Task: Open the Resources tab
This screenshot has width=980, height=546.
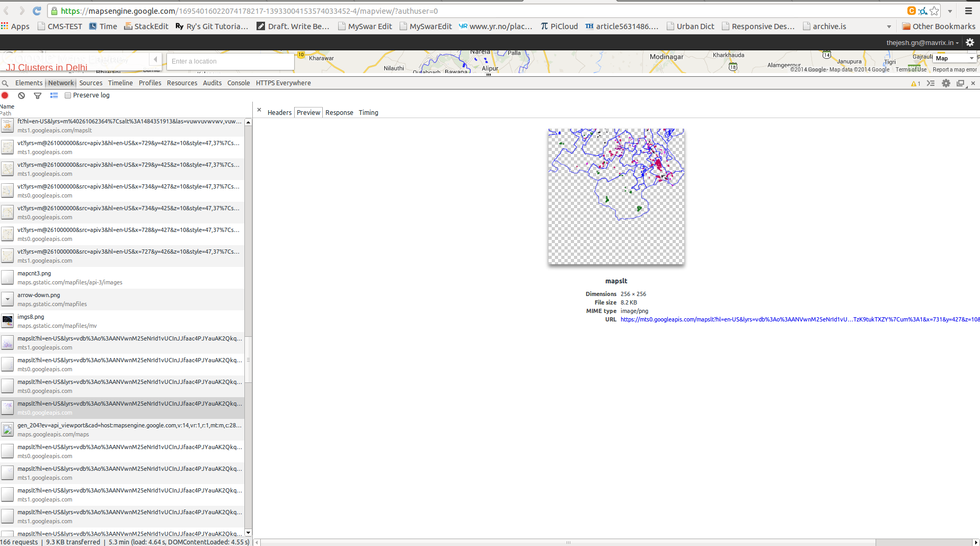Action: (182, 83)
